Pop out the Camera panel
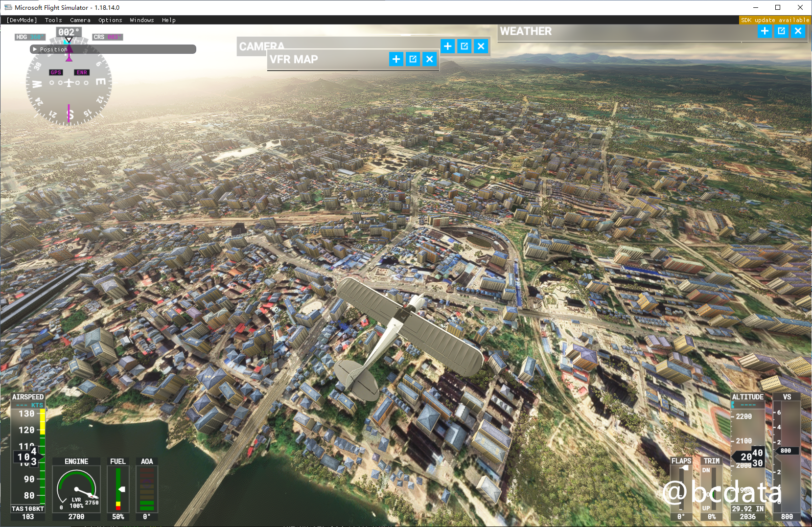This screenshot has width=812, height=527. [464, 46]
